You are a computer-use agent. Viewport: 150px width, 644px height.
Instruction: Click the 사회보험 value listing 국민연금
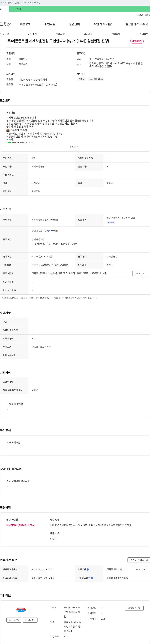(50, 265)
